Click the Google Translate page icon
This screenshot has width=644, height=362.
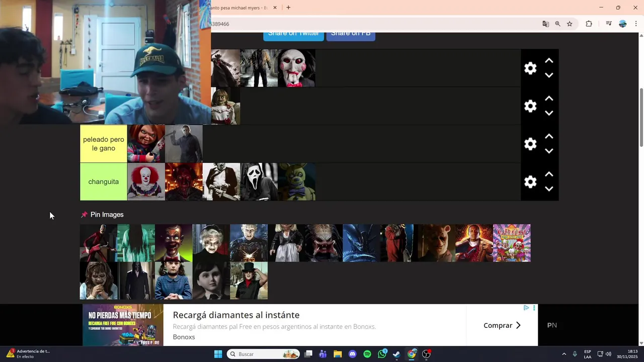pos(545,24)
